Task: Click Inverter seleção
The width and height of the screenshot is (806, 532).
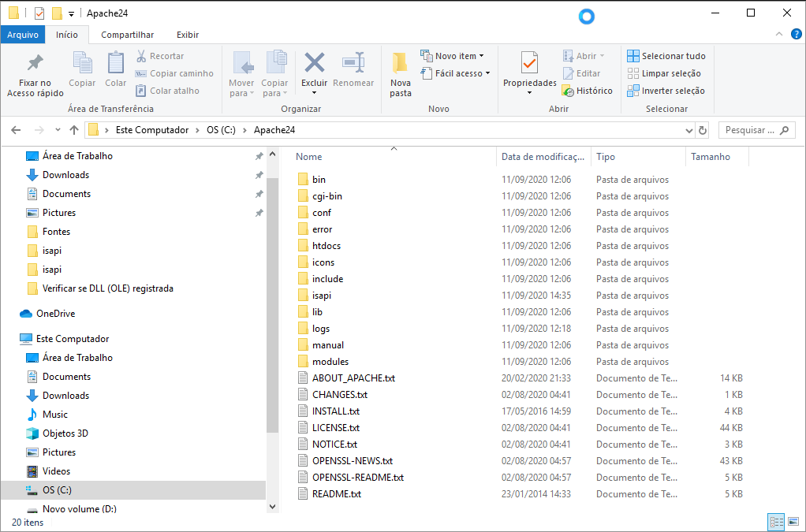Action: tap(666, 91)
